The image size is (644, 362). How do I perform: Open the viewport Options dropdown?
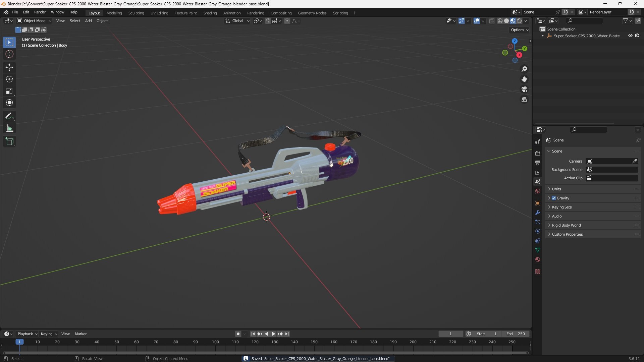[x=520, y=30]
